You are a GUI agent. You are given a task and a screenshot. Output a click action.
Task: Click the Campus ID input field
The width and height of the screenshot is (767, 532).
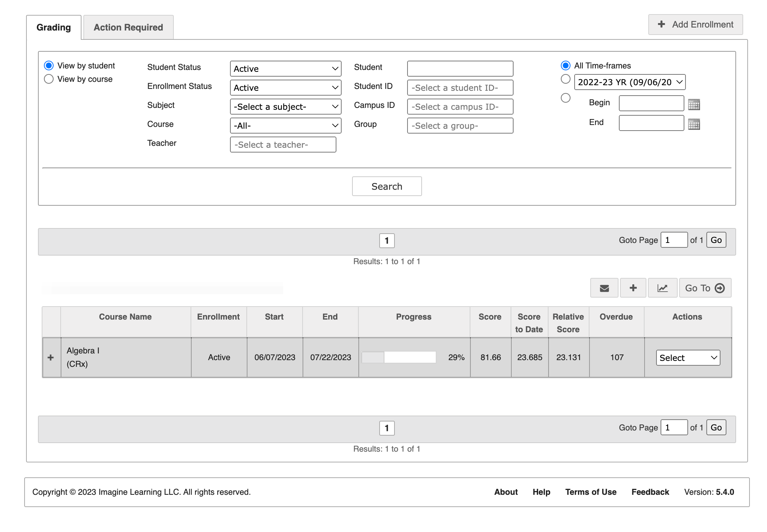click(x=460, y=107)
